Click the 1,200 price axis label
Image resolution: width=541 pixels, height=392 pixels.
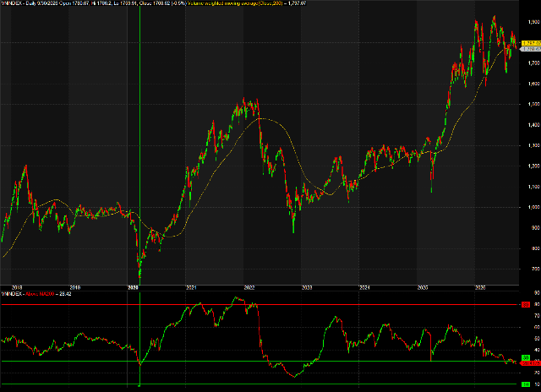point(533,166)
